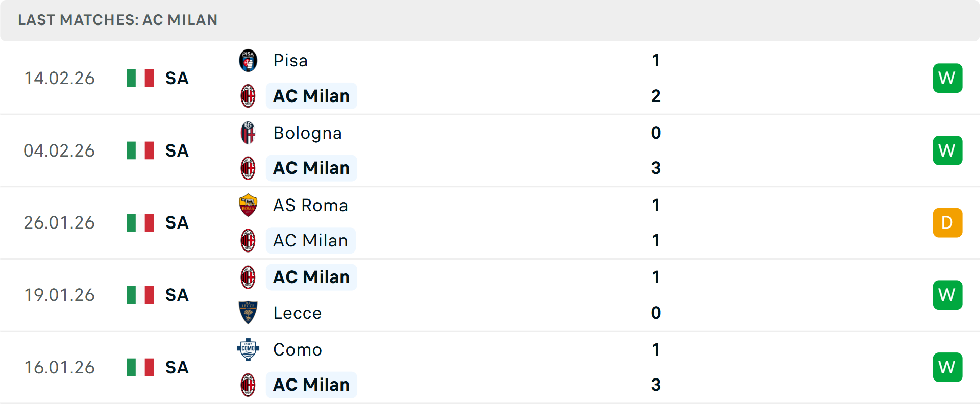Click the SA league label on the 26.01.26 row

click(176, 222)
